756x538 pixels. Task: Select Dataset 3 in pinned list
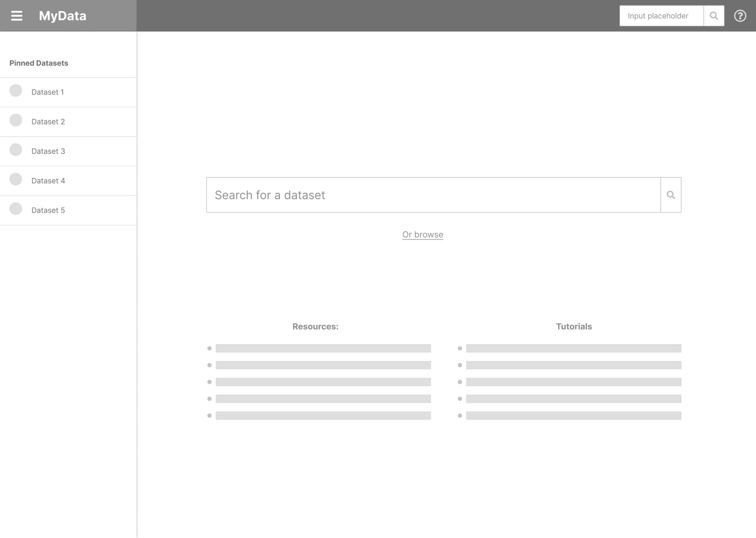48,151
